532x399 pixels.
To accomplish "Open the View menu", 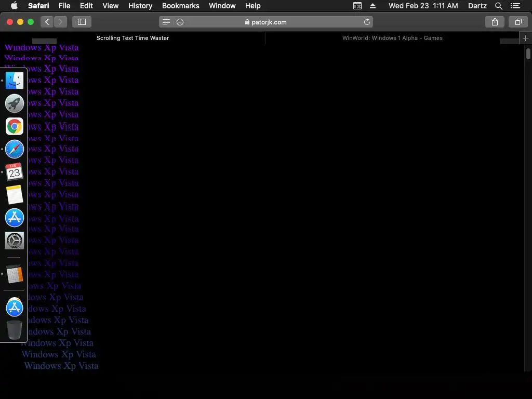I will (111, 6).
